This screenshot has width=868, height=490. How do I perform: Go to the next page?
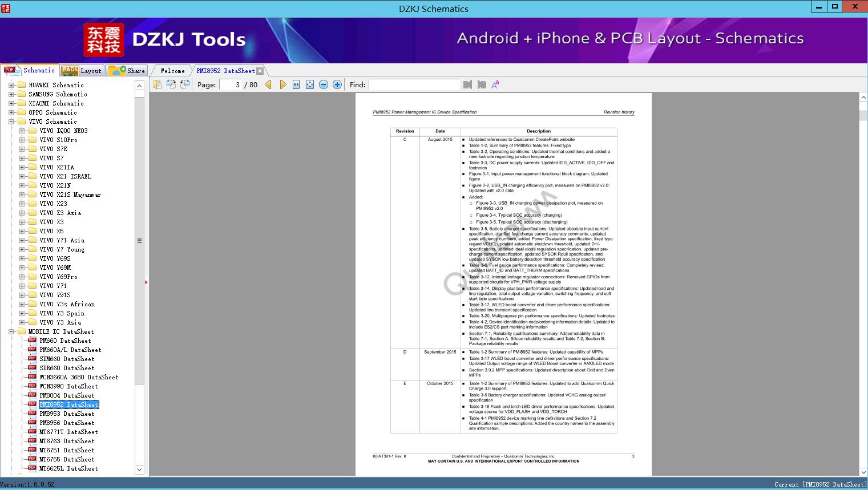click(x=283, y=84)
